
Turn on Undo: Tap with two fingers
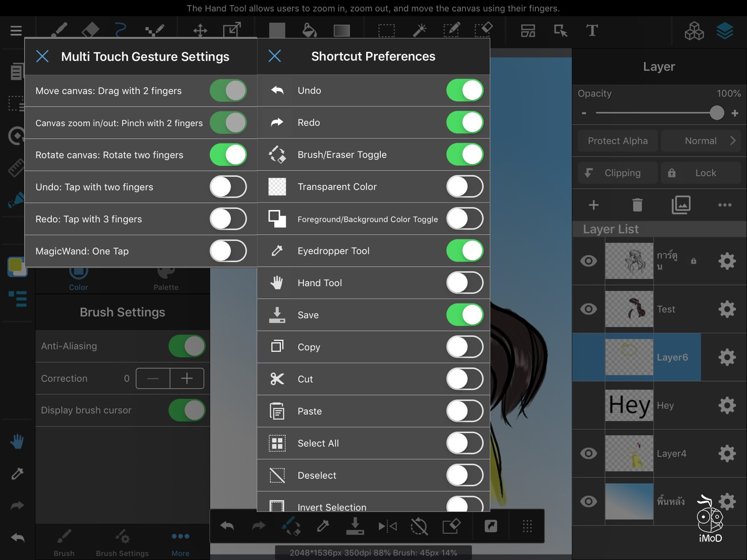click(x=228, y=187)
